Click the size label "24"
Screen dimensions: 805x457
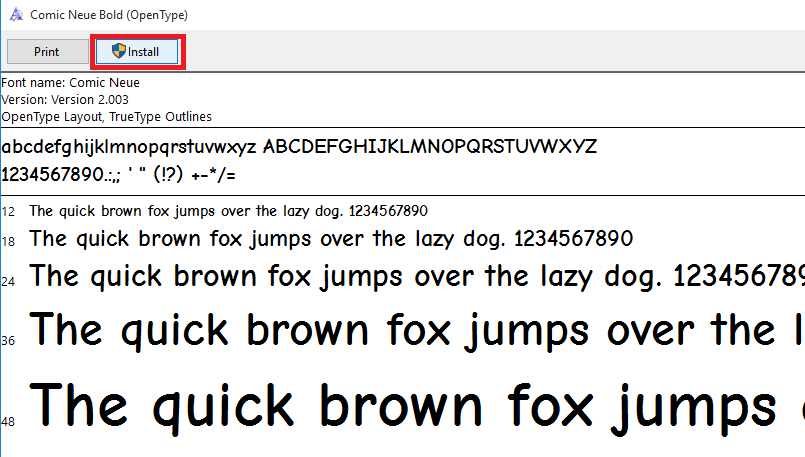tap(8, 281)
